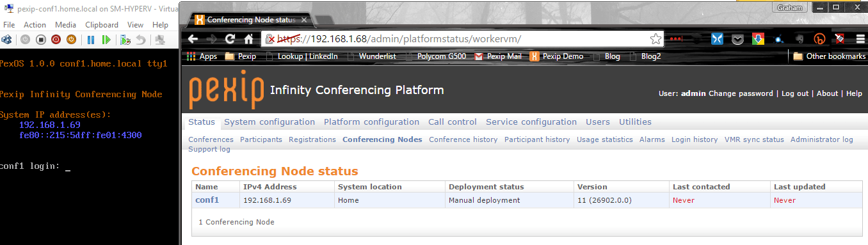The height and width of the screenshot is (245, 868).
Task: Open the Pexip Mail bookmark
Action: (498, 56)
